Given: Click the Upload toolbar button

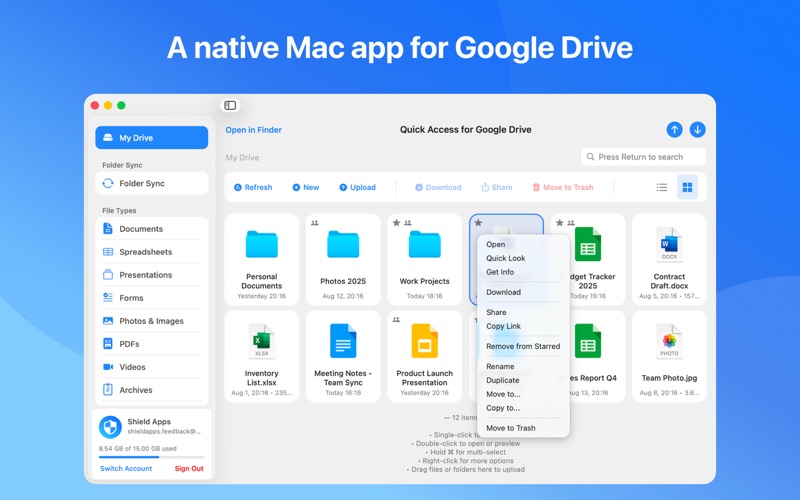Looking at the screenshot, I should [x=358, y=187].
